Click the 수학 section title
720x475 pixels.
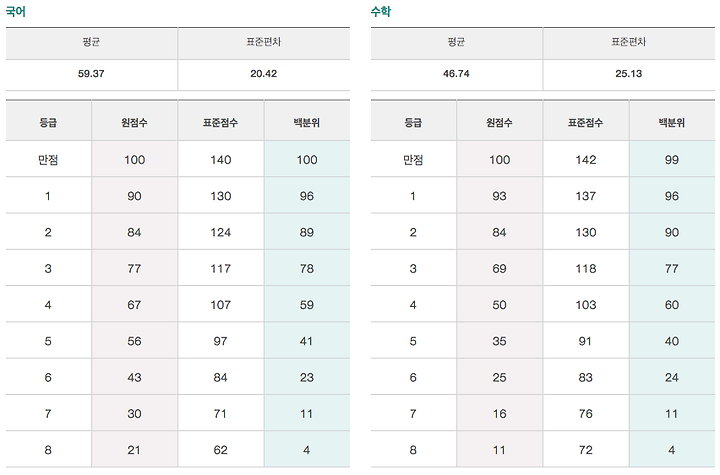tap(381, 11)
